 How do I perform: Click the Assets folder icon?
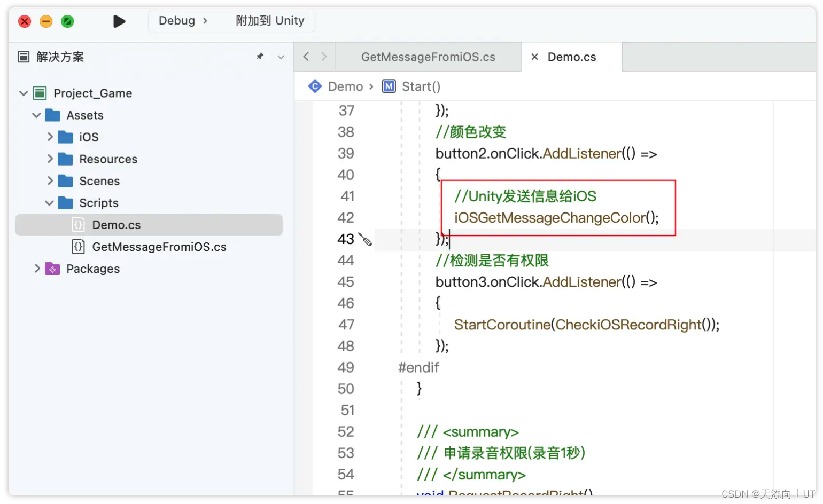(x=52, y=115)
